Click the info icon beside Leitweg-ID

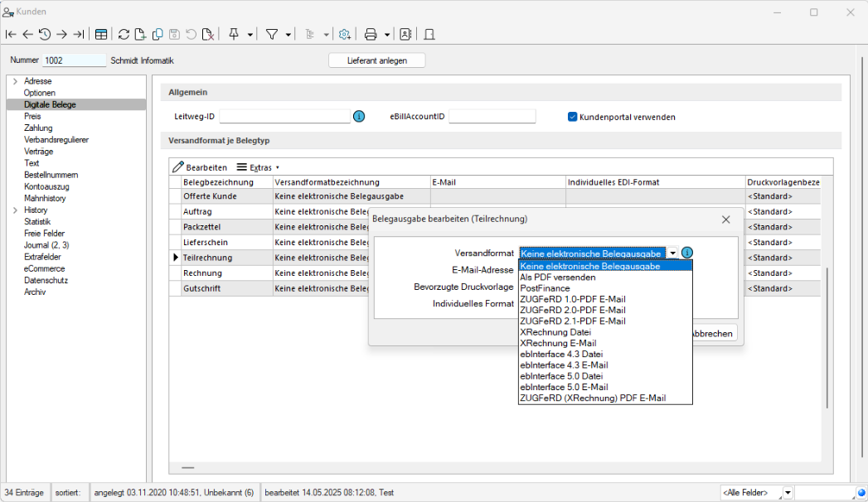(x=359, y=117)
